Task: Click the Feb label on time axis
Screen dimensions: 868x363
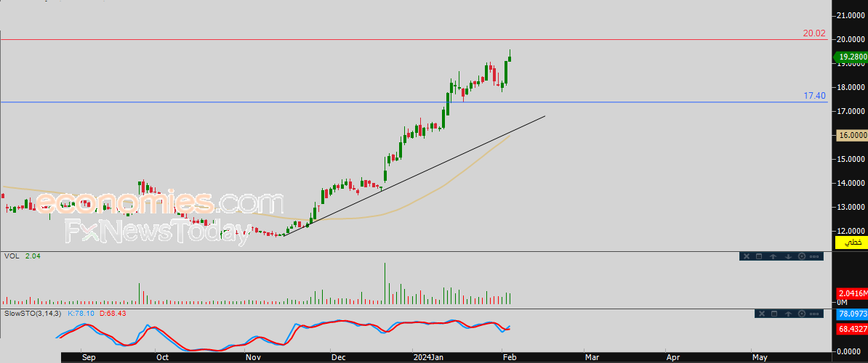Action: click(x=509, y=357)
